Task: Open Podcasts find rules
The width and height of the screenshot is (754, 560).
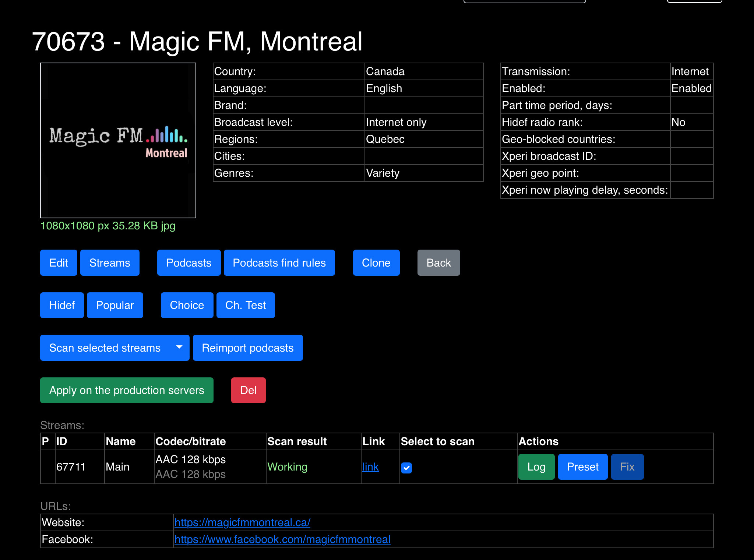Action: pyautogui.click(x=279, y=263)
